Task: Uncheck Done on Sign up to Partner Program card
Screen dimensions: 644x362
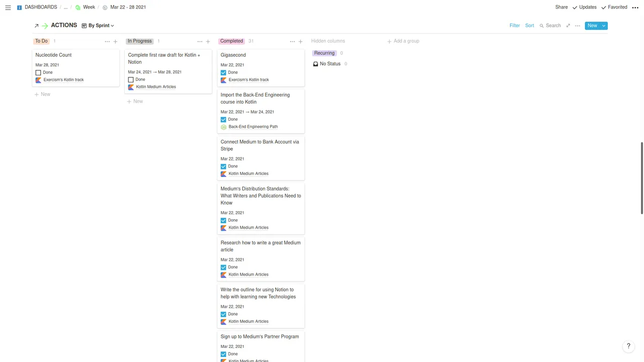Action: [x=223, y=354]
